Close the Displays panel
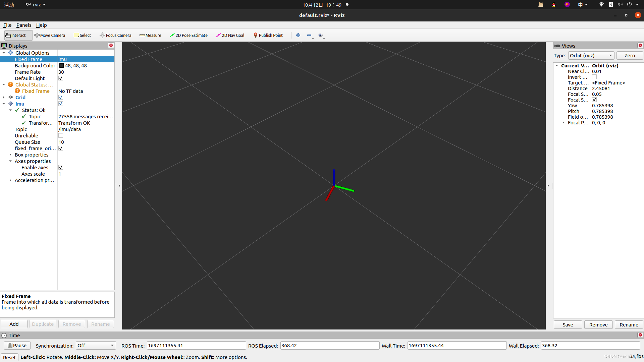644x362 pixels. [x=111, y=46]
